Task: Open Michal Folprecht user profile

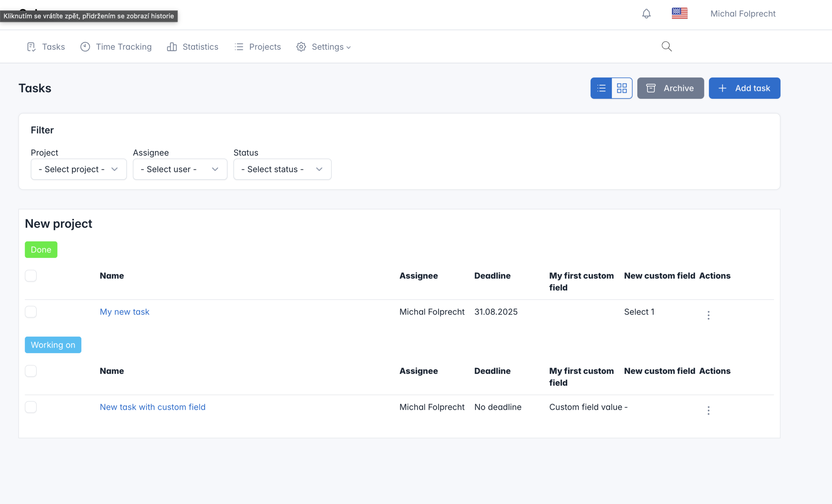Action: coord(743,14)
